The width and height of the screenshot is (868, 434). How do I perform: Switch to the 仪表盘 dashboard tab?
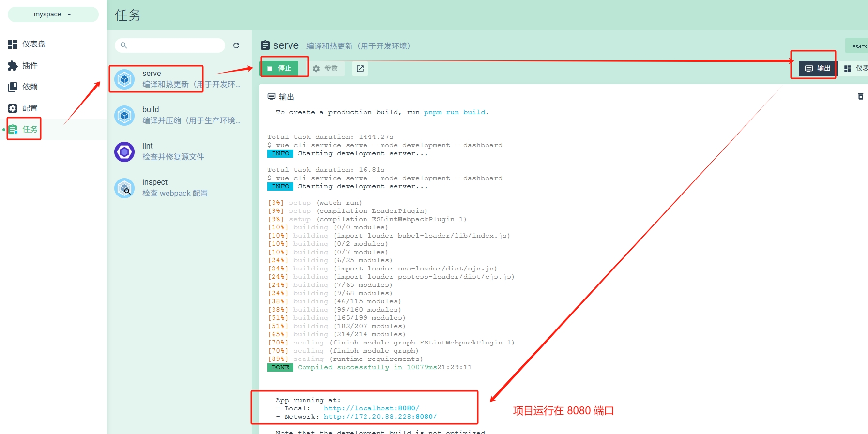856,69
